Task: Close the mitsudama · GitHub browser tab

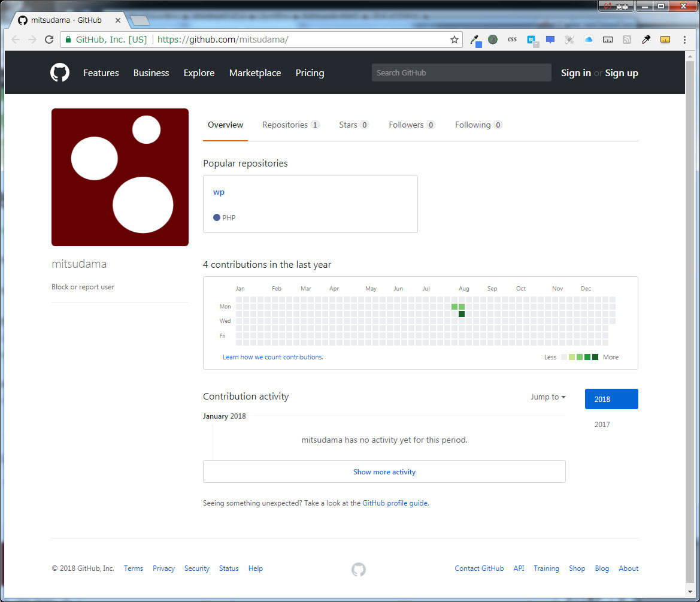Action: 118,20
